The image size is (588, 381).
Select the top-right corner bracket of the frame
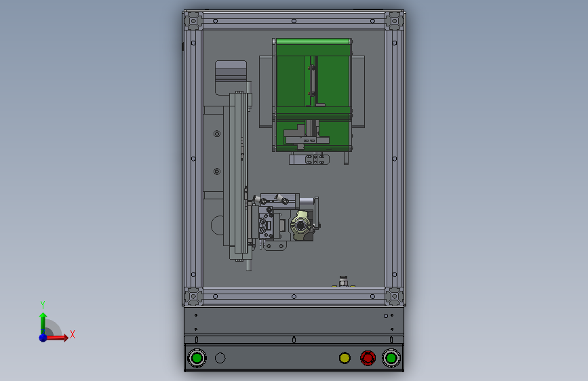pos(394,21)
